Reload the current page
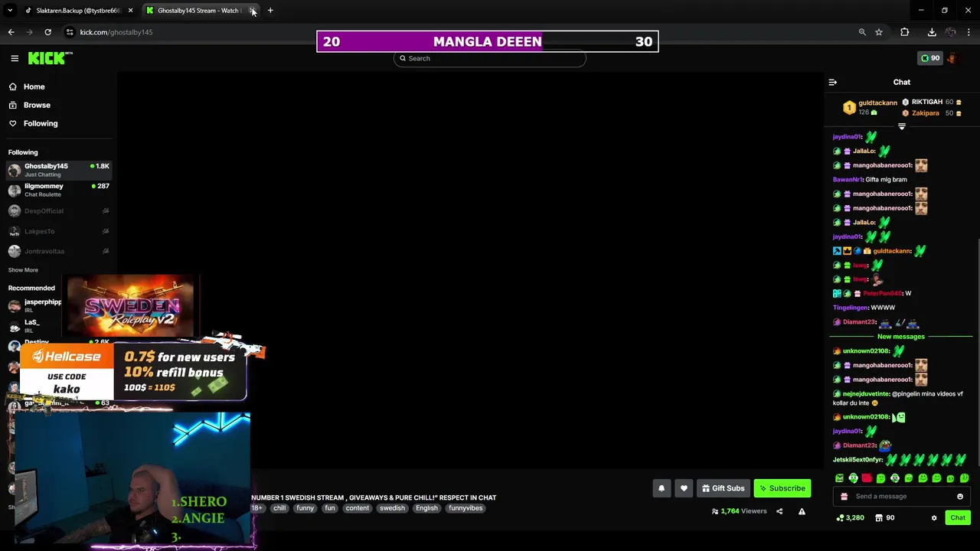980x551 pixels. 47,32
